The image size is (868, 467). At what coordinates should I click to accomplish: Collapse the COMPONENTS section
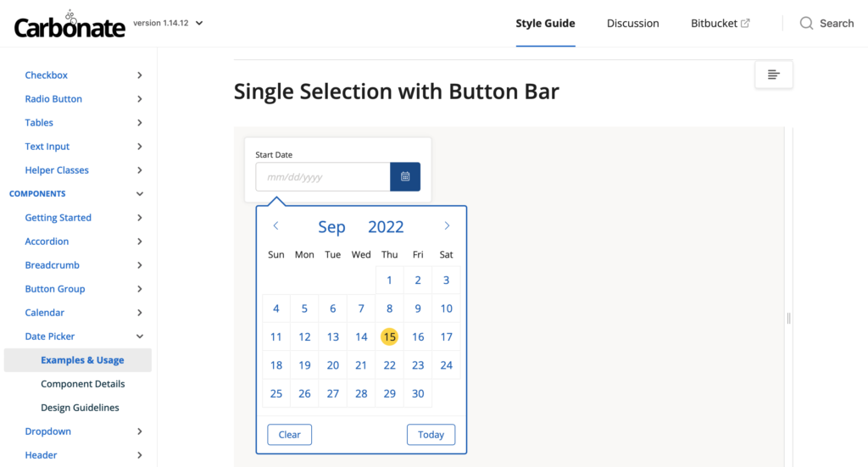click(140, 194)
